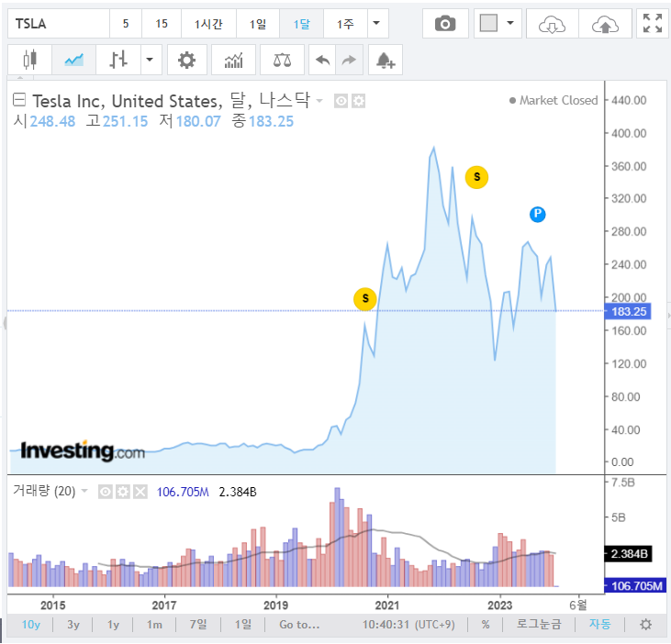Viewport: 671px width, 644px height.
Task: Click the undo arrow
Action: point(322,60)
